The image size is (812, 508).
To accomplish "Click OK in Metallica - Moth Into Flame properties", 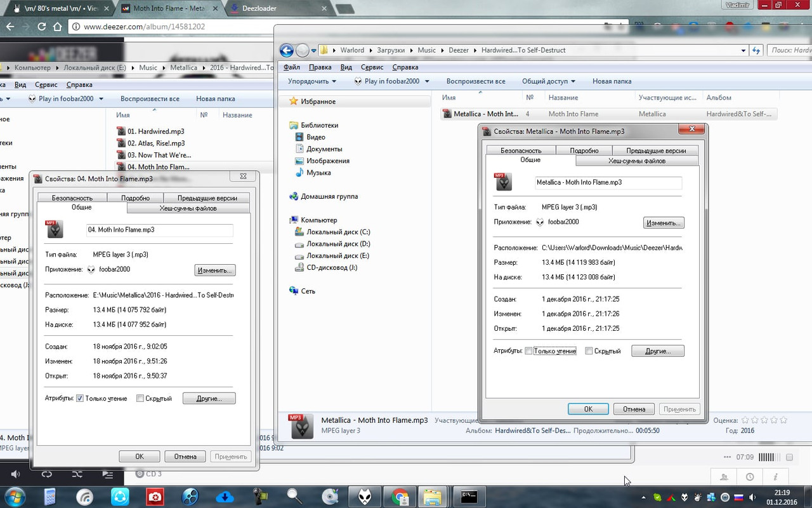I will 588,409.
